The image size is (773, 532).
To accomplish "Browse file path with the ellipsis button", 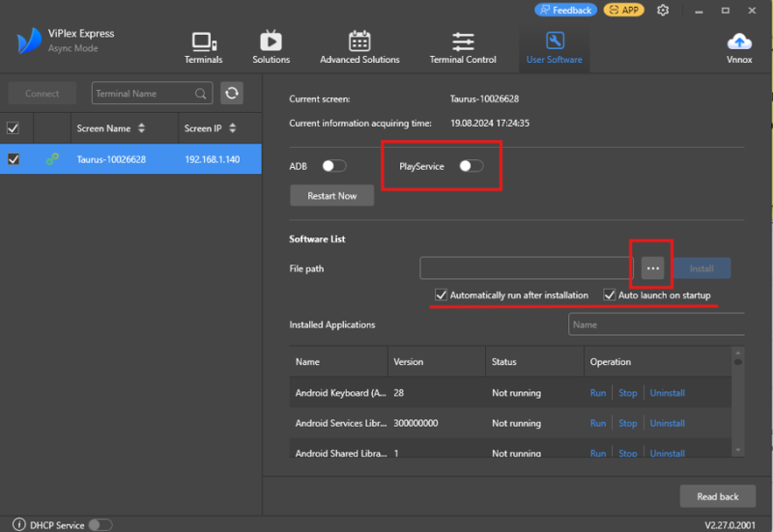I will point(652,268).
